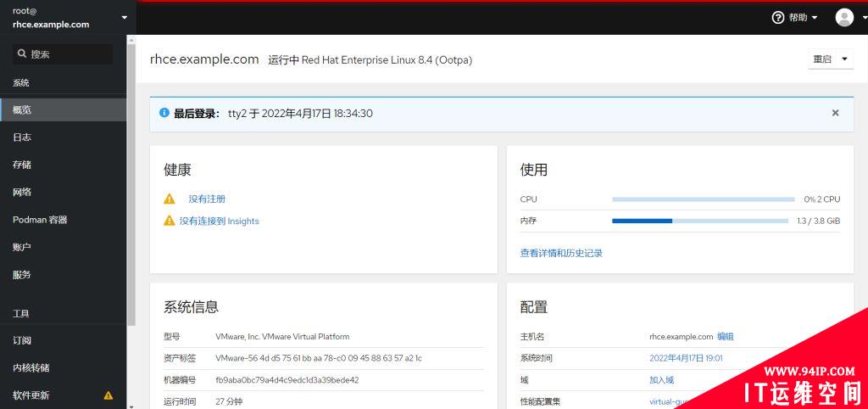Click the system time 2022年4月17日 19:01 link
The width and height of the screenshot is (868, 409).
point(686,358)
